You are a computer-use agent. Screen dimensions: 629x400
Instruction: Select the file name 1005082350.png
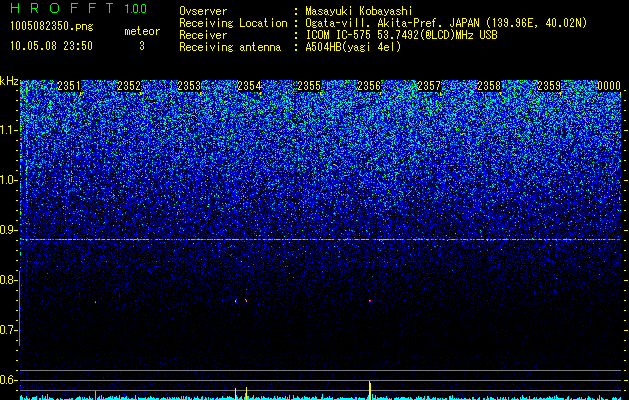[x=52, y=27]
